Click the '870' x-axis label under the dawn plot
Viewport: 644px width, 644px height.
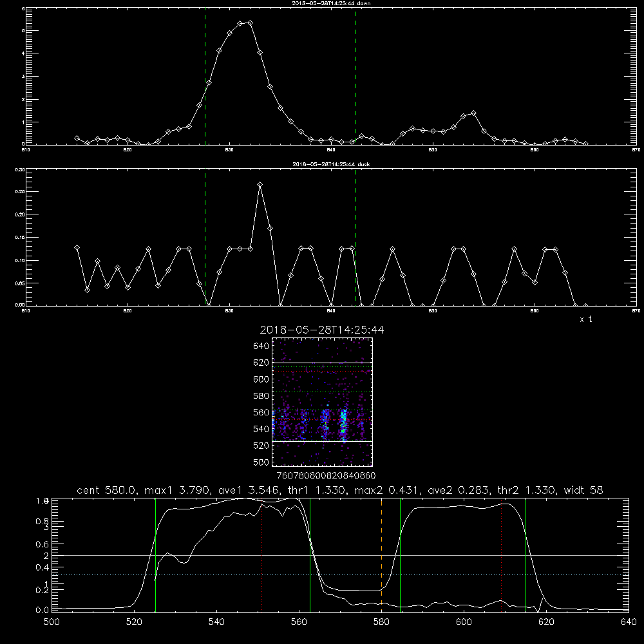[x=636, y=150]
